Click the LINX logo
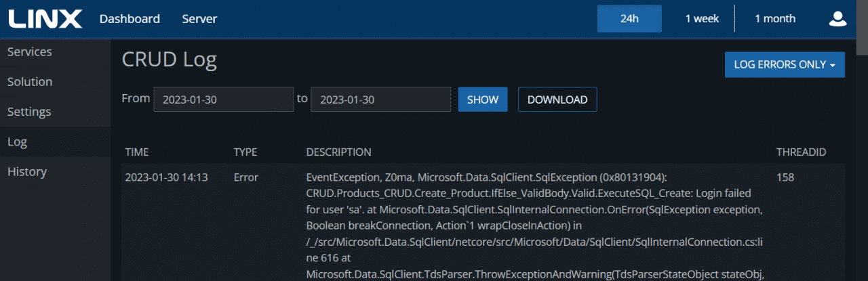Image resolution: width=868 pixels, height=281 pixels. tap(45, 19)
